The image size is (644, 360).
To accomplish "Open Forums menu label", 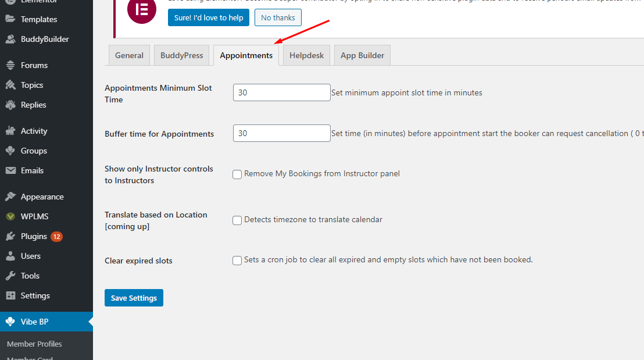I will point(34,65).
